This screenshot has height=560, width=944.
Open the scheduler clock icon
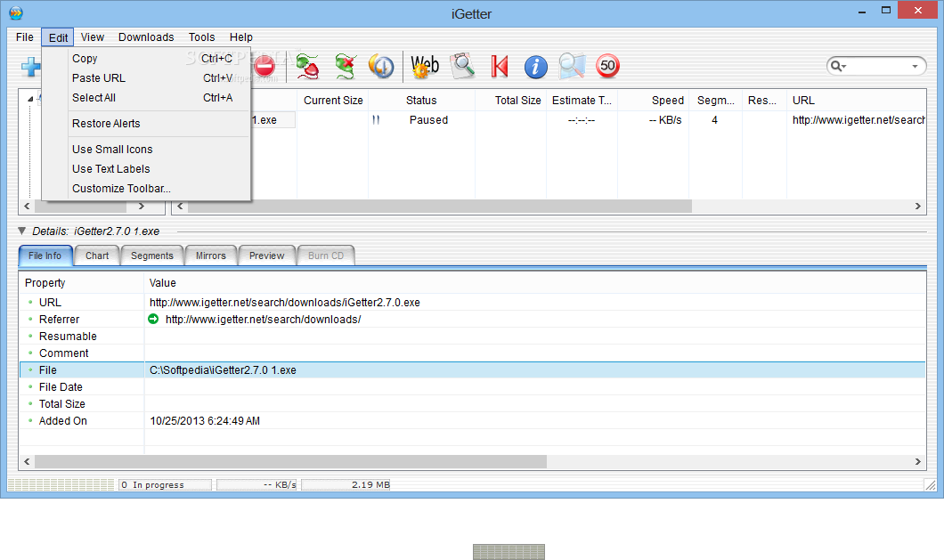[381, 66]
